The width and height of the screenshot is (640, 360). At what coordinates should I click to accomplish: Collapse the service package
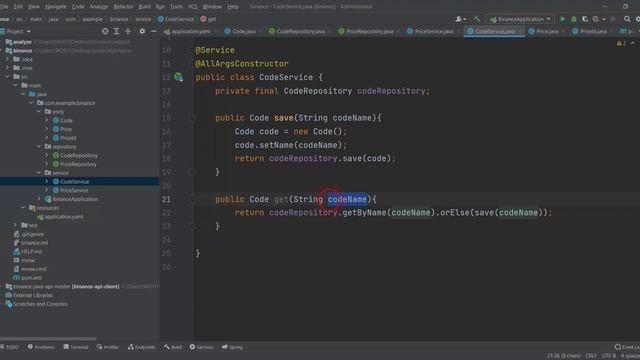(39, 173)
